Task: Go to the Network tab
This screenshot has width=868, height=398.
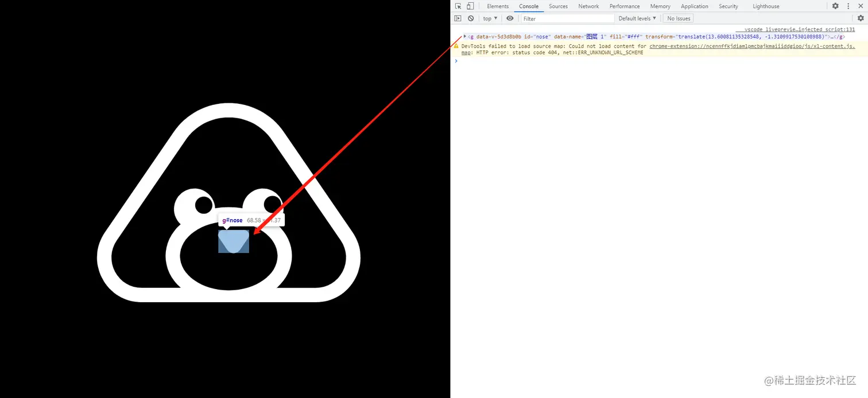Action: click(x=588, y=6)
